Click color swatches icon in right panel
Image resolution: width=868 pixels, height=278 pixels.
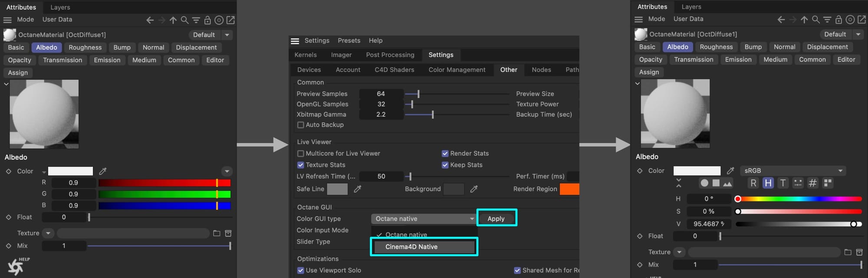point(828,183)
